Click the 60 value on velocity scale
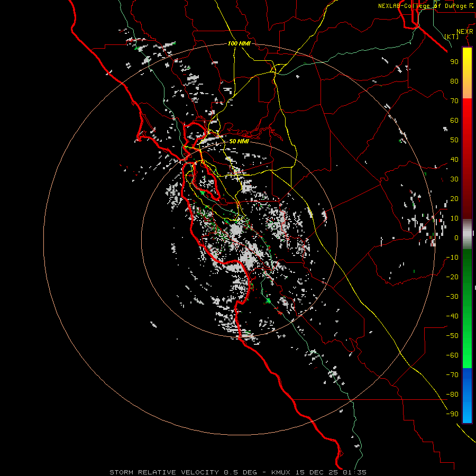476x476 pixels. [x=454, y=121]
